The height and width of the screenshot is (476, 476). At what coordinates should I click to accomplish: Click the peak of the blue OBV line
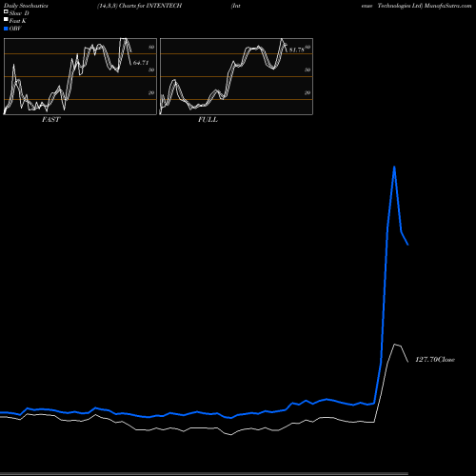click(394, 167)
